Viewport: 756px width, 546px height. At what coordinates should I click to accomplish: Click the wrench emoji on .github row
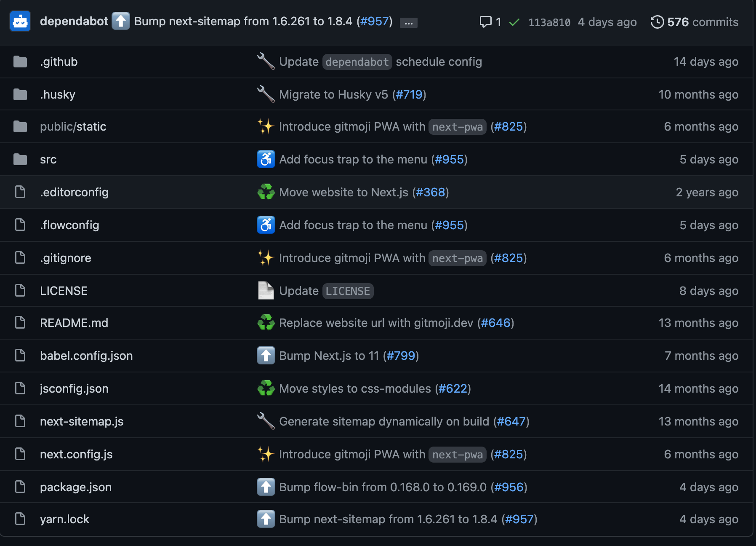266,62
